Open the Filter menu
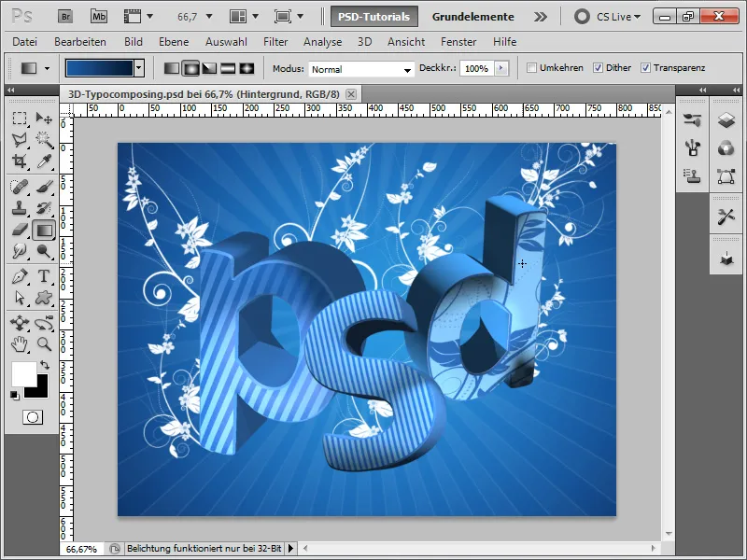The image size is (747, 560). (275, 42)
